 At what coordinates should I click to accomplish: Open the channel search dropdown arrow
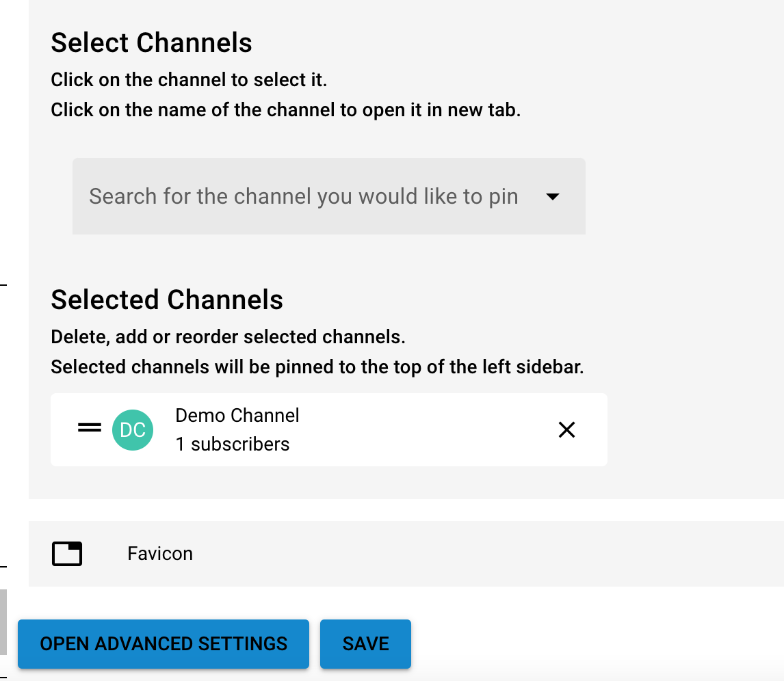click(553, 197)
